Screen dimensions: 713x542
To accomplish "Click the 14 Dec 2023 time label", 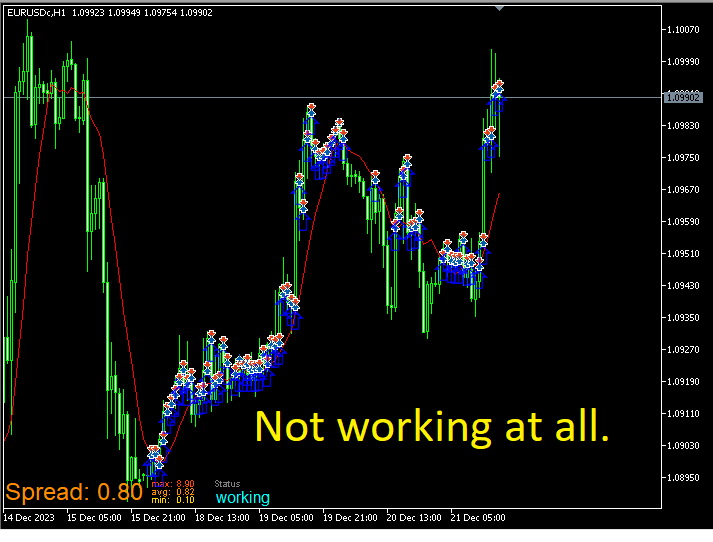I will pos(29,517).
